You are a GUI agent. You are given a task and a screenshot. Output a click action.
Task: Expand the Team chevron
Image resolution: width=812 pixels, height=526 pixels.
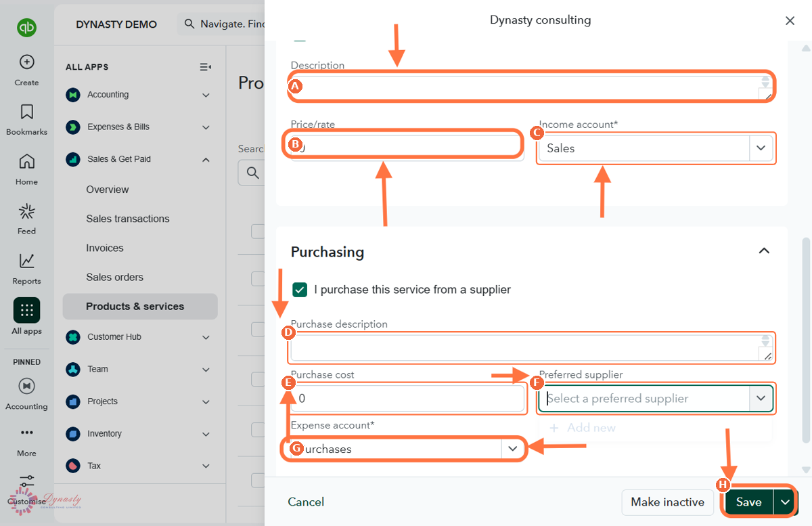tap(206, 369)
